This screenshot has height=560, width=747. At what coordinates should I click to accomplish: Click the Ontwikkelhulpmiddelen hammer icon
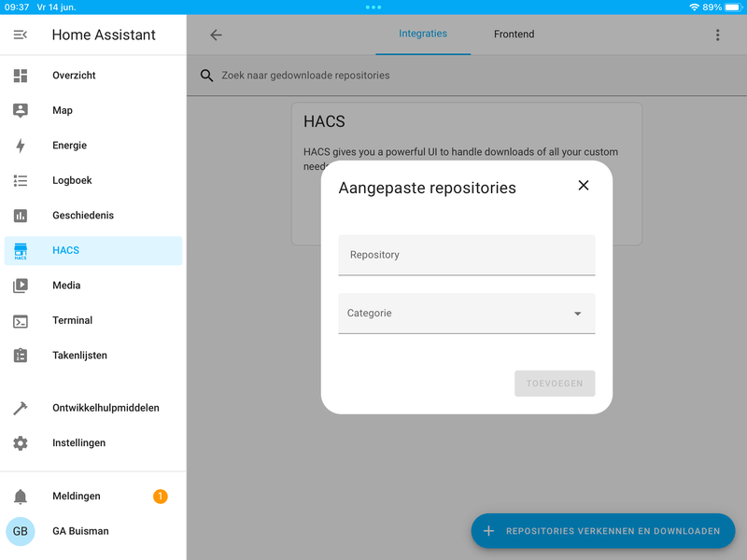tap(20, 408)
